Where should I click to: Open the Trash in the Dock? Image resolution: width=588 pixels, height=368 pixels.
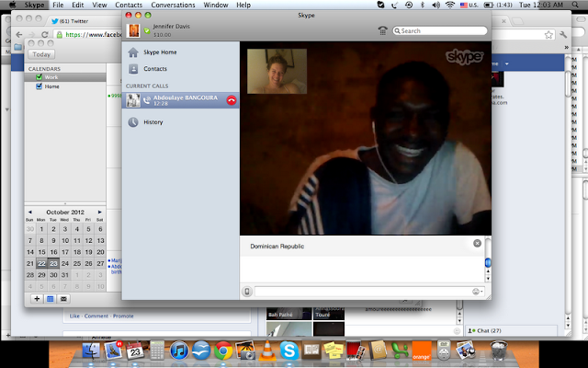499,351
